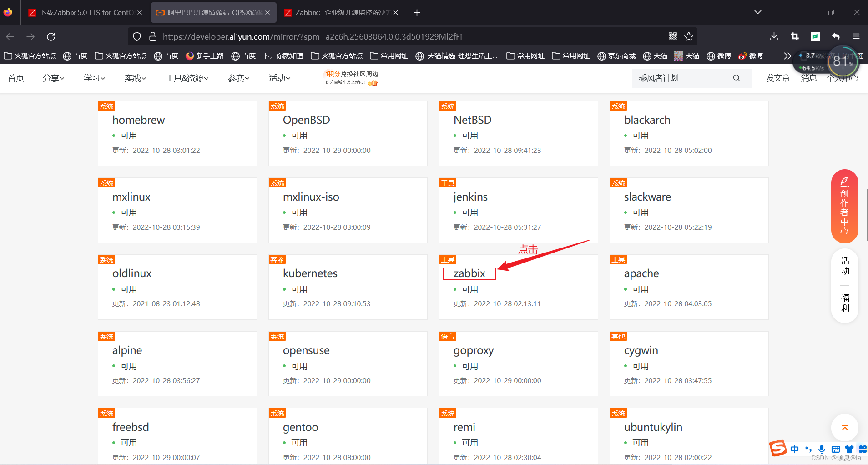Click the 福利 side panel entry
The width and height of the screenshot is (868, 465).
click(845, 303)
